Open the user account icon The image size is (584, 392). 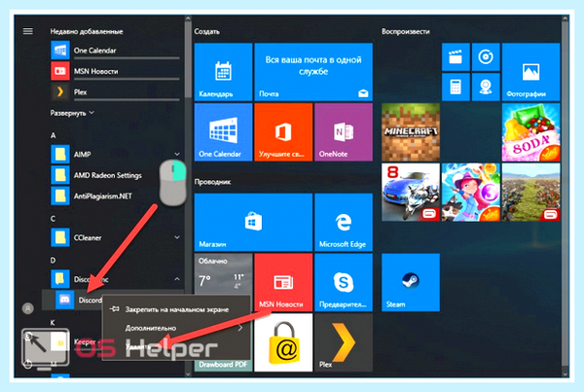[x=28, y=308]
